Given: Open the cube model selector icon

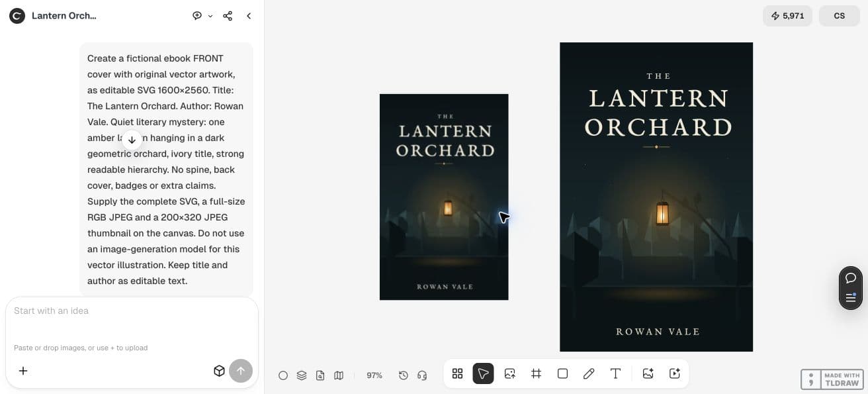Looking at the screenshot, I should [x=219, y=371].
